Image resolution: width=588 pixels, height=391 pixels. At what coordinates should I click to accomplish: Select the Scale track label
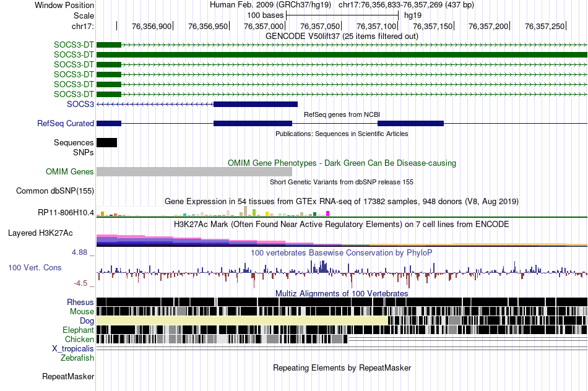(84, 15)
